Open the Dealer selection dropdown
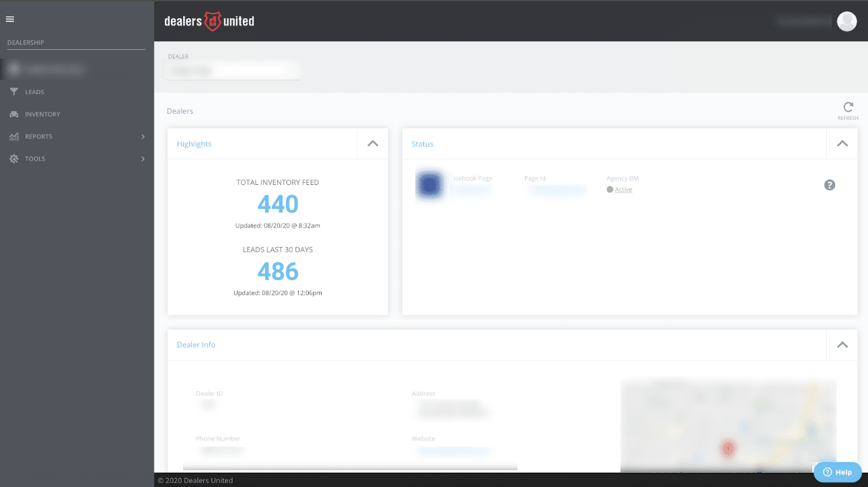868x487 pixels. [x=233, y=70]
